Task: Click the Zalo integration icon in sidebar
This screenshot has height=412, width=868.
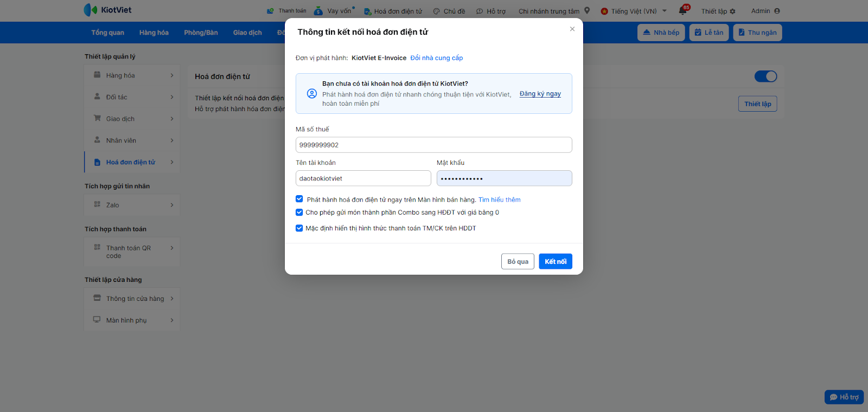Action: (97, 204)
